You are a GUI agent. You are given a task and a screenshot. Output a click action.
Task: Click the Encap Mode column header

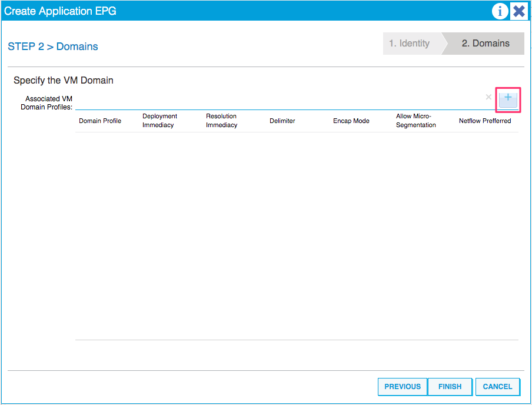pos(351,121)
